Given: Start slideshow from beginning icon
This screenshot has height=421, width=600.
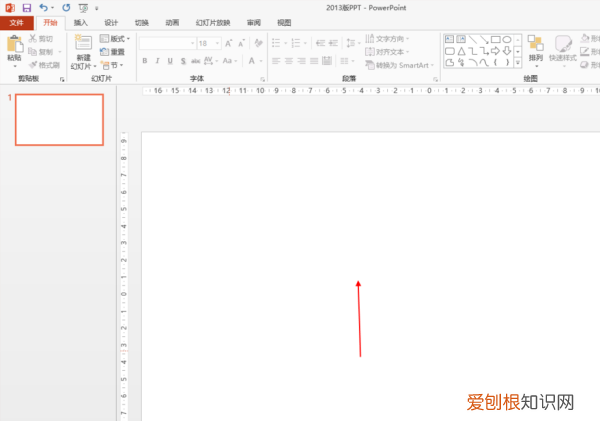Looking at the screenshot, I should [x=83, y=8].
